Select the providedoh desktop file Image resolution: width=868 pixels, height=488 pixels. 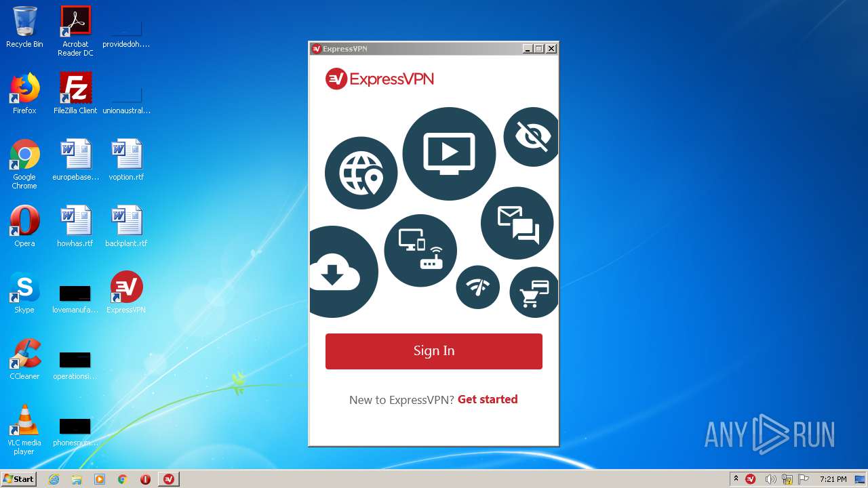click(126, 33)
